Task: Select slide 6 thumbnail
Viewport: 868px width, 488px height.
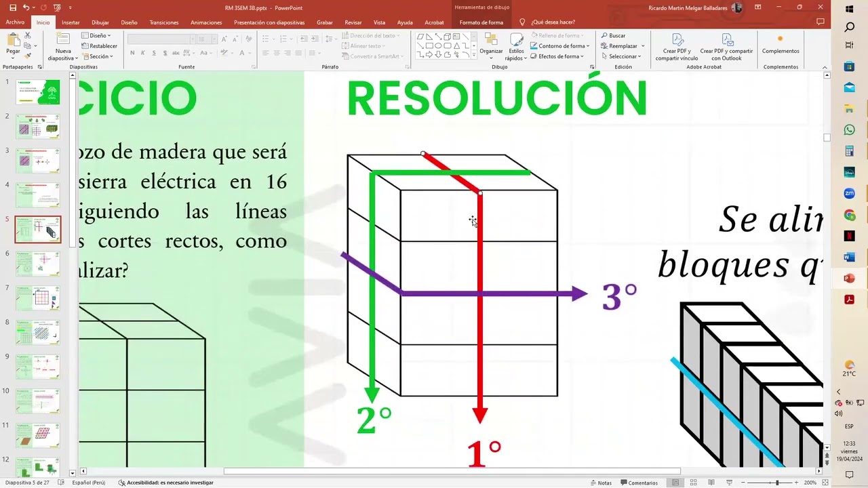Action: point(38,264)
